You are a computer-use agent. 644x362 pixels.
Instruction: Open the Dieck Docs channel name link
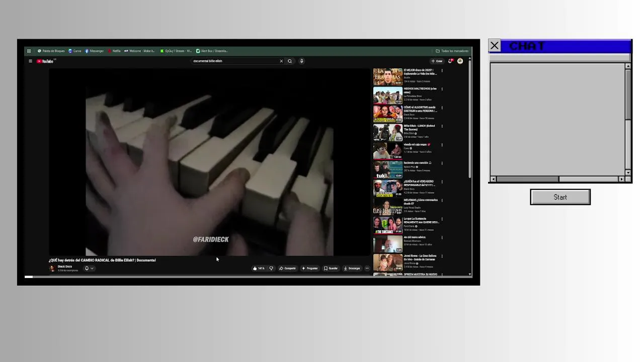tap(65, 266)
